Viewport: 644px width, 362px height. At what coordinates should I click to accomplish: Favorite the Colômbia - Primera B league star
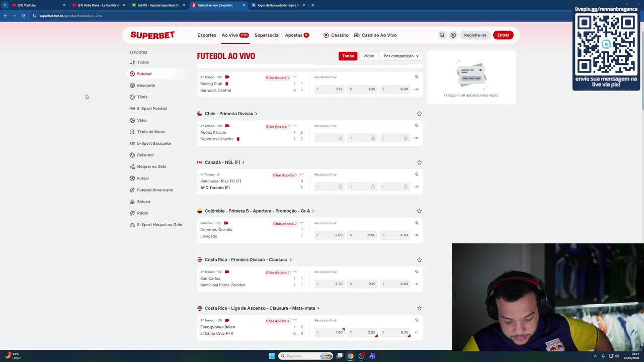[x=419, y=211]
